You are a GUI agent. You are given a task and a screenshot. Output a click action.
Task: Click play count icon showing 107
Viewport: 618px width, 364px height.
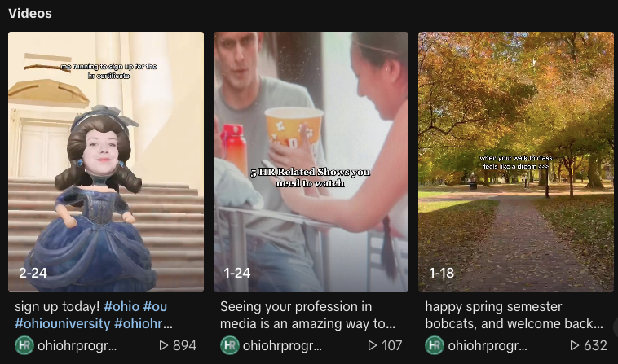(x=373, y=345)
